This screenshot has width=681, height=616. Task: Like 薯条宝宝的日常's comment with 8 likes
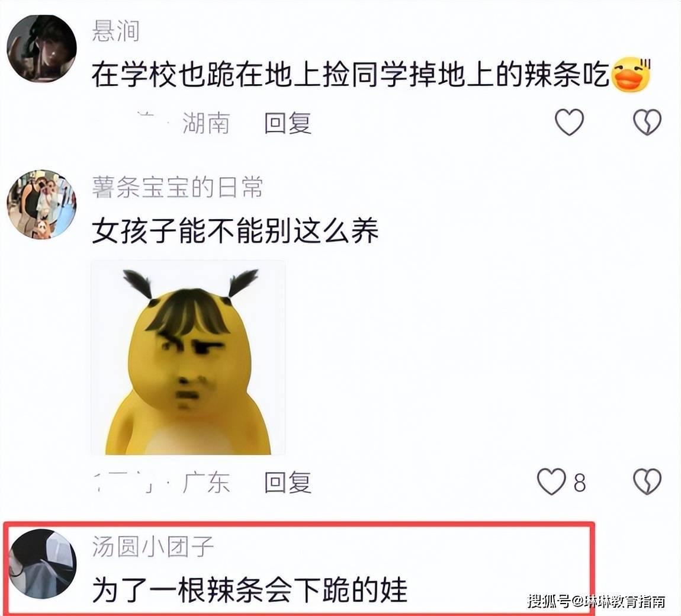coord(551,482)
